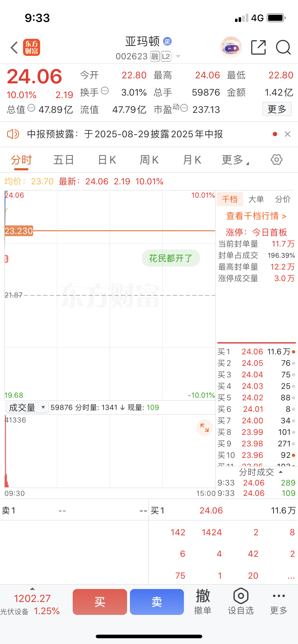Tap the blue 企 badge beside 亚玛顿

point(167,41)
